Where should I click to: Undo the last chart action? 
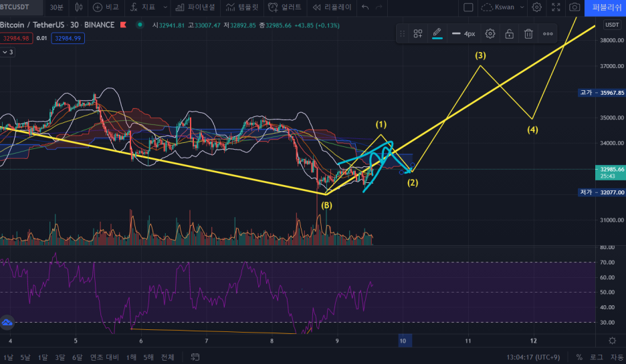365,7
